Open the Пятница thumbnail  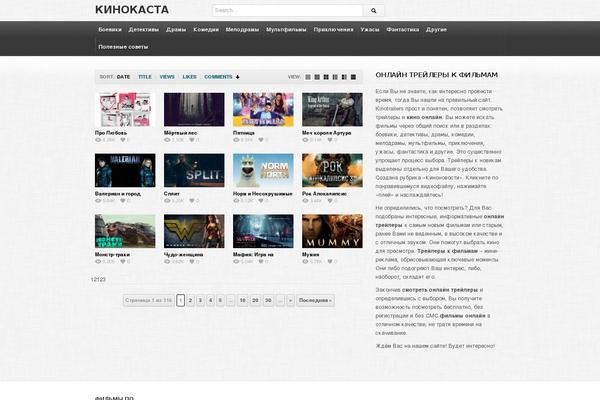point(263,109)
